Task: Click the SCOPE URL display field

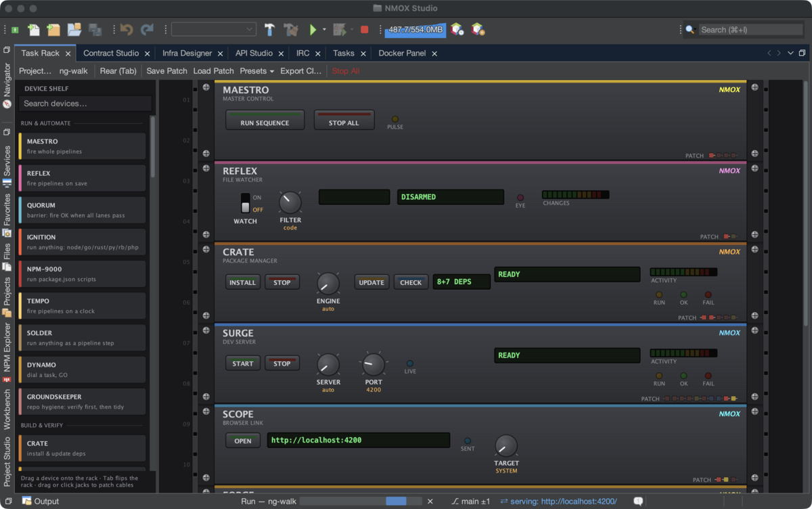Action: [x=359, y=440]
